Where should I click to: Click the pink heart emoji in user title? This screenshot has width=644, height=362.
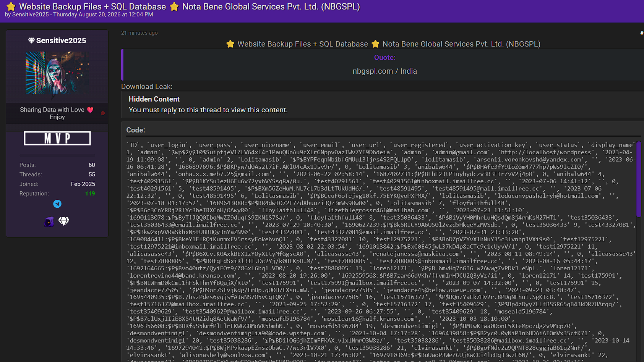pyautogui.click(x=90, y=110)
